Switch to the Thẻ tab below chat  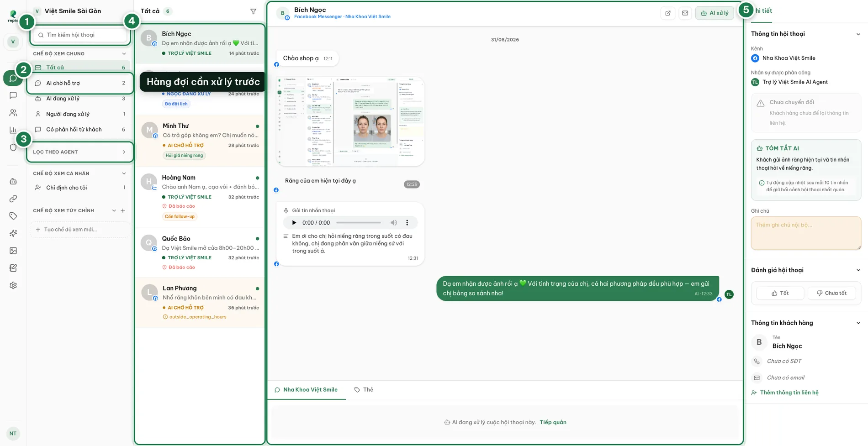364,390
